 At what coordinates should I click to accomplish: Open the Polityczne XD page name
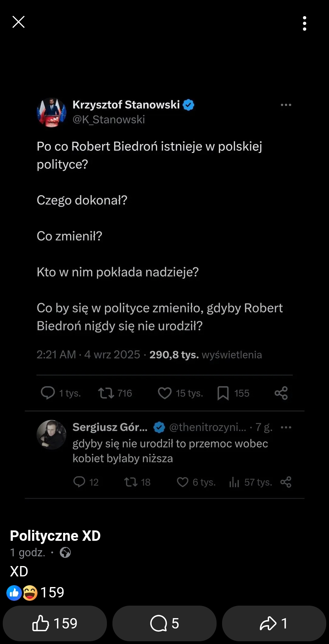click(55, 536)
